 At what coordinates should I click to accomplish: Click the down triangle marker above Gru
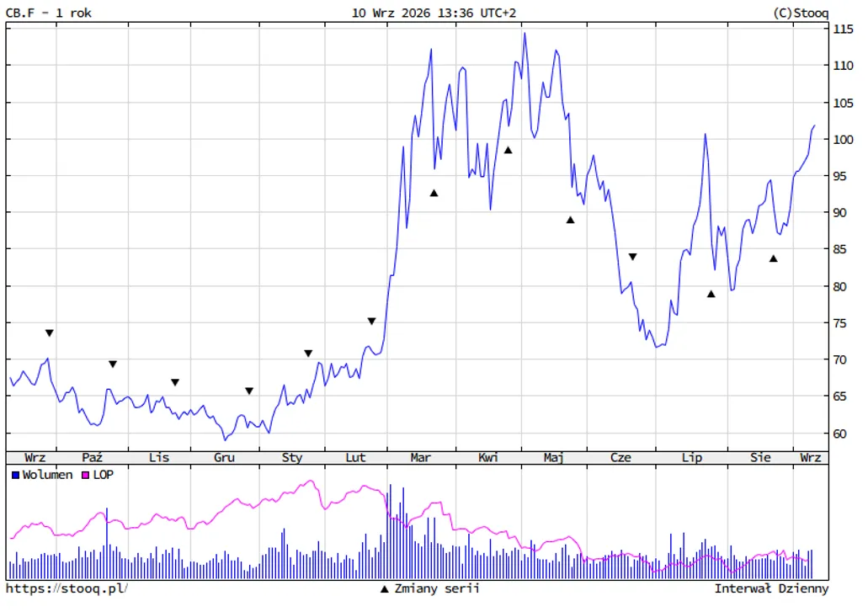pyautogui.click(x=249, y=391)
